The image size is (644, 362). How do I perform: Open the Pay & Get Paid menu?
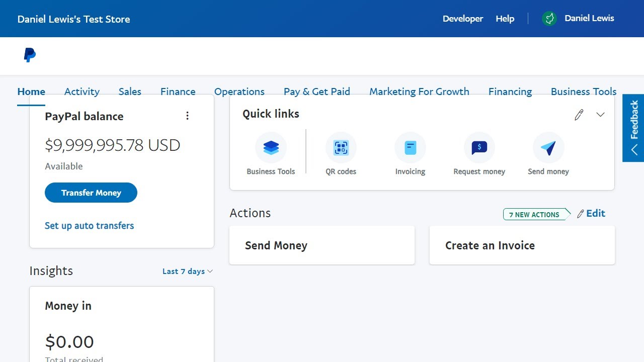(317, 92)
